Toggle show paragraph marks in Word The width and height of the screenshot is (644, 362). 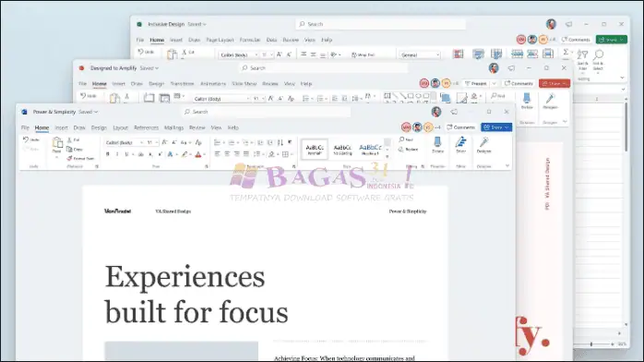pos(290,142)
